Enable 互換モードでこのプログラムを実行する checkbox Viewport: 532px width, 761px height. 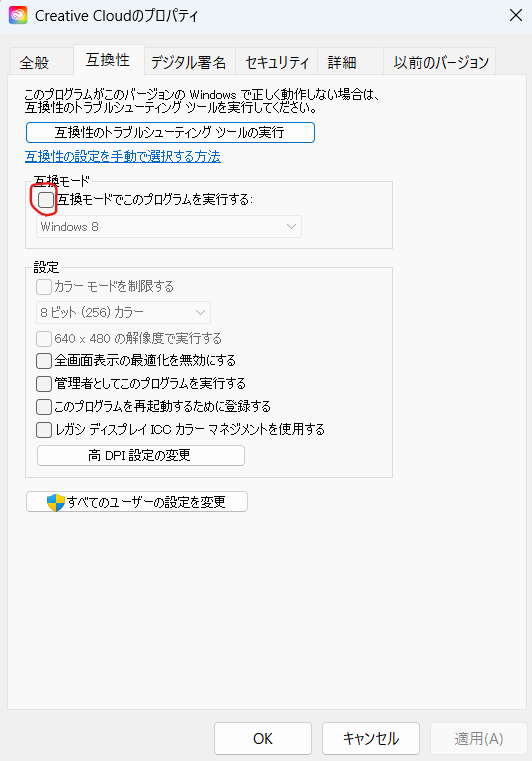point(46,199)
